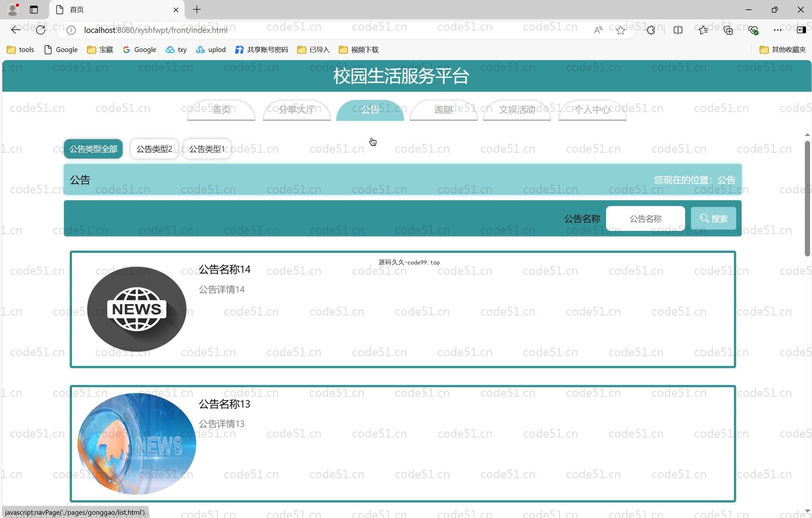Open the 公告名称14 title
The image size is (812, 518).
click(x=225, y=269)
